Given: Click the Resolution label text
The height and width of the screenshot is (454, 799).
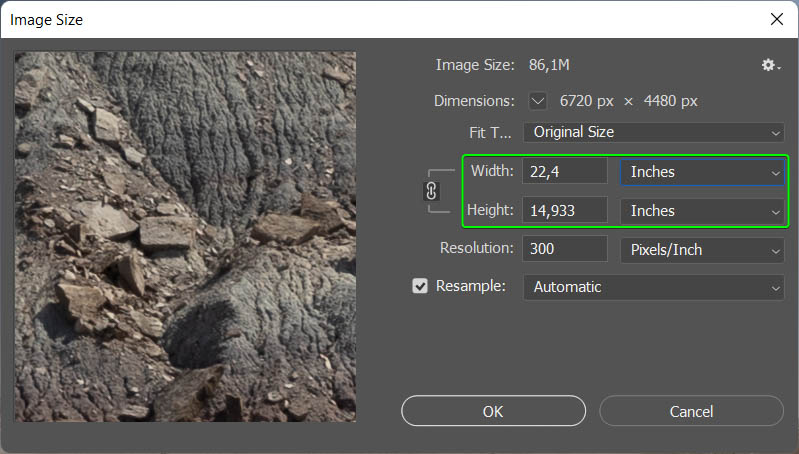Looking at the screenshot, I should click(x=477, y=249).
